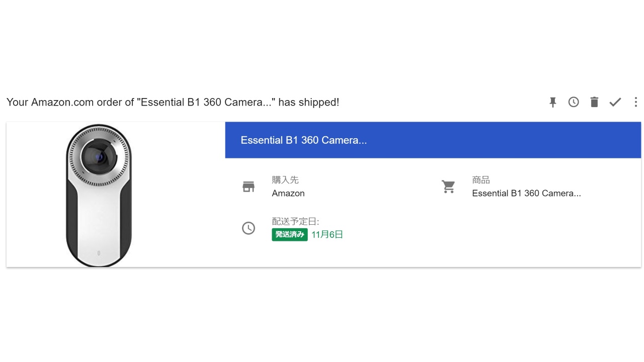
Task: Click the clock icon next to 配送予定日
Action: click(x=249, y=228)
